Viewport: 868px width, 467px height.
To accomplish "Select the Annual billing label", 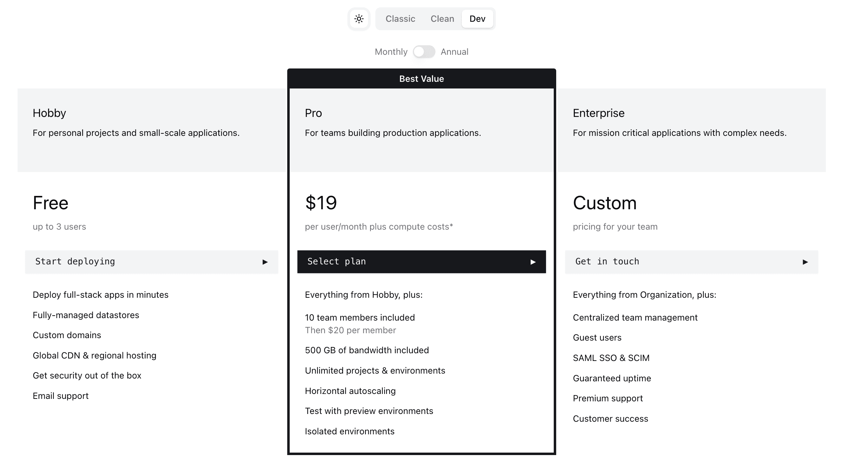I will 454,52.
